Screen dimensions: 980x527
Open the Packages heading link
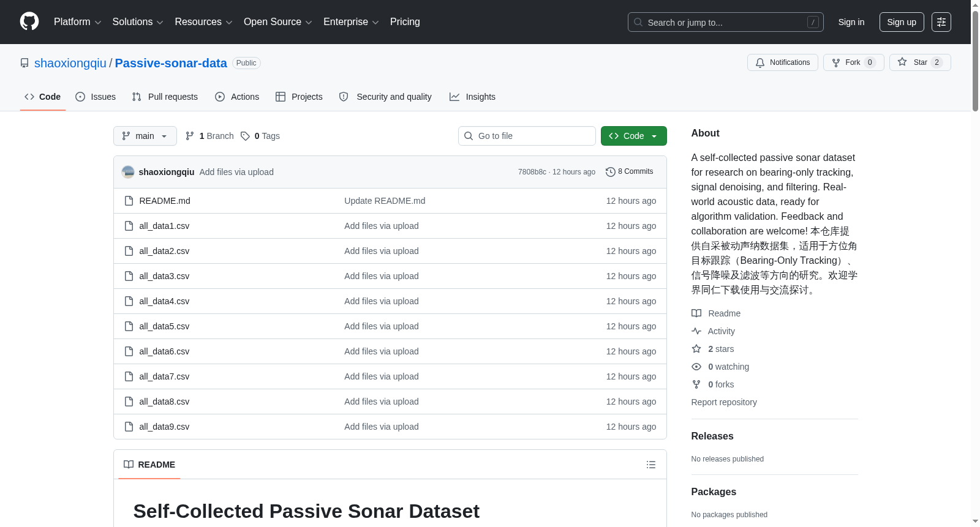[x=714, y=492]
